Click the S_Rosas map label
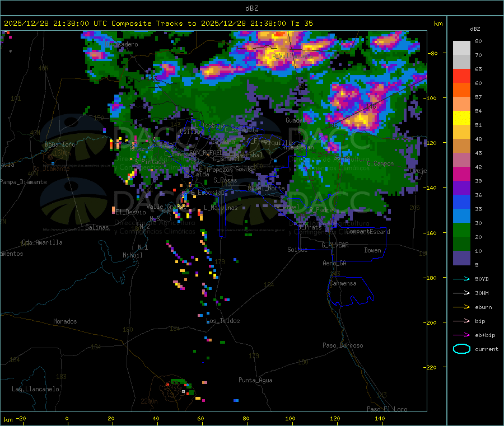Screen dimensions: 504x426 pos(225,180)
